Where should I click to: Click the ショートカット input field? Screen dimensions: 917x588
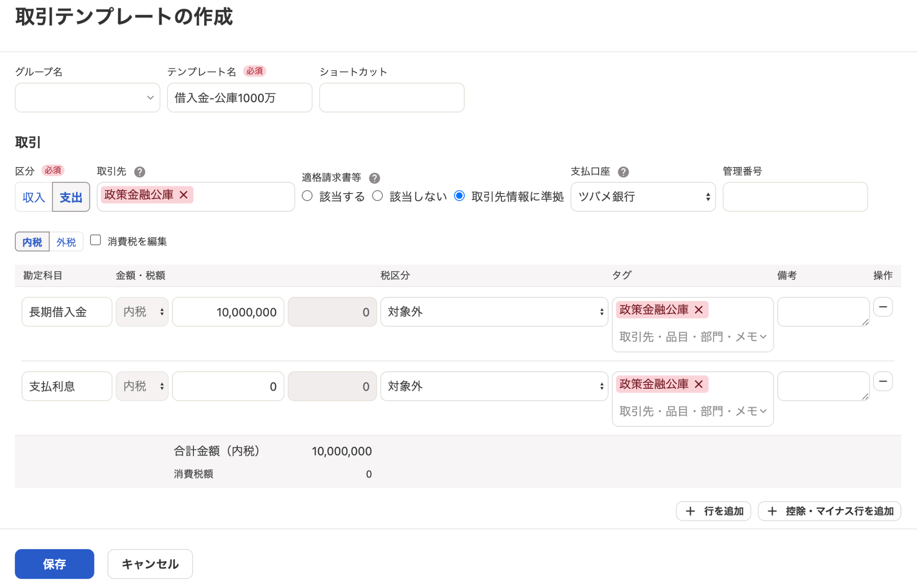tap(392, 98)
